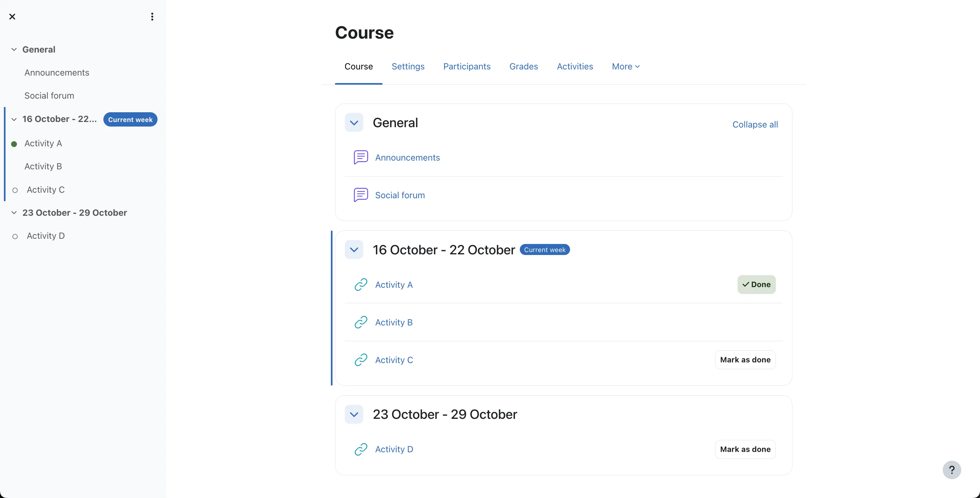Screen dimensions: 980x498
Task: Switch to the Grades tab
Action: pyautogui.click(x=523, y=66)
